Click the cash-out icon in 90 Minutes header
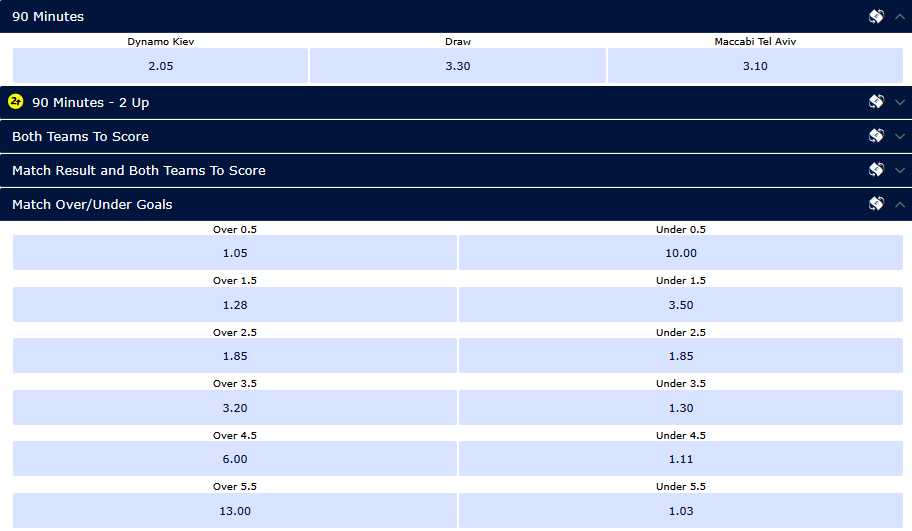 (x=876, y=16)
